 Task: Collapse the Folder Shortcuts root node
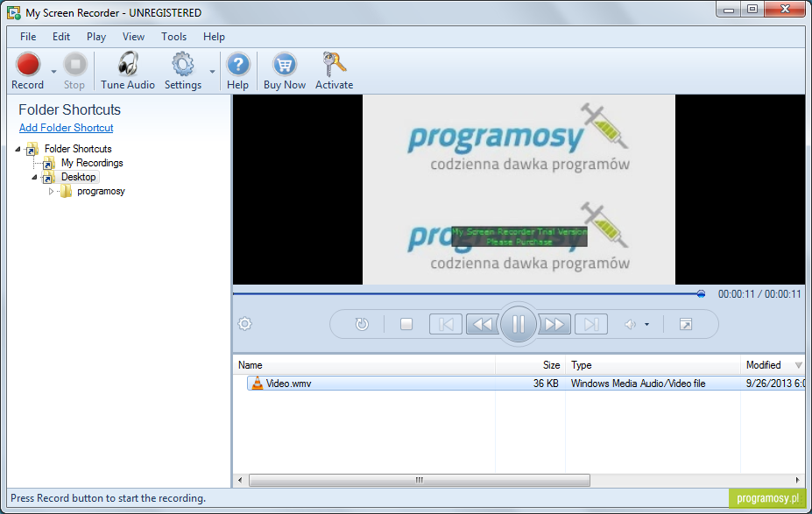18,149
